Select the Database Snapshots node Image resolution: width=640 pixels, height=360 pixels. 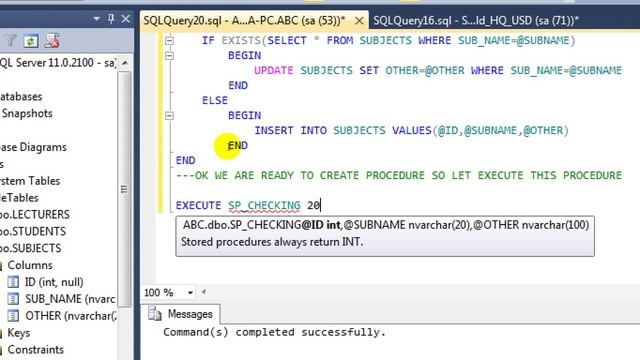(27, 113)
